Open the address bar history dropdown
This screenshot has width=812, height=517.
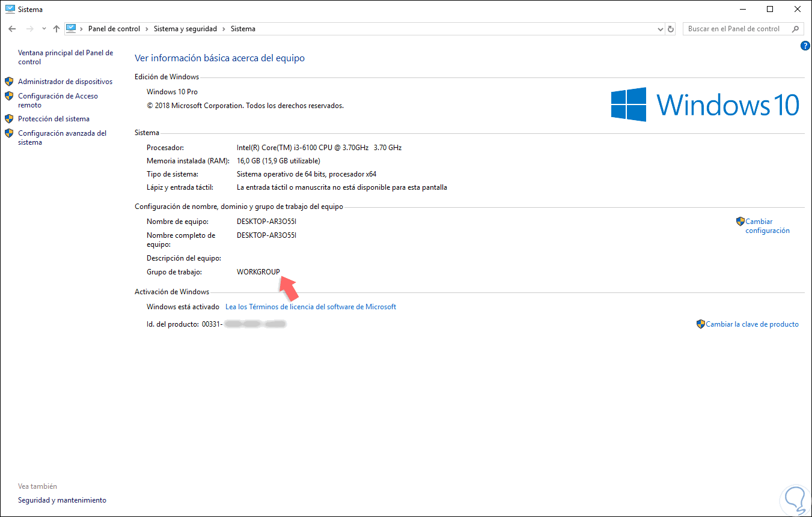tap(659, 29)
